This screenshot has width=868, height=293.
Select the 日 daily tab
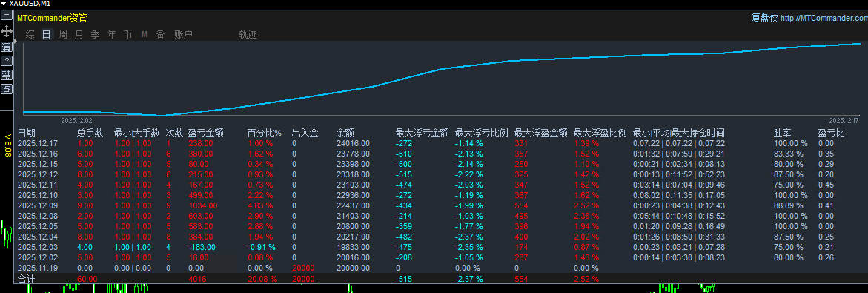click(x=47, y=34)
